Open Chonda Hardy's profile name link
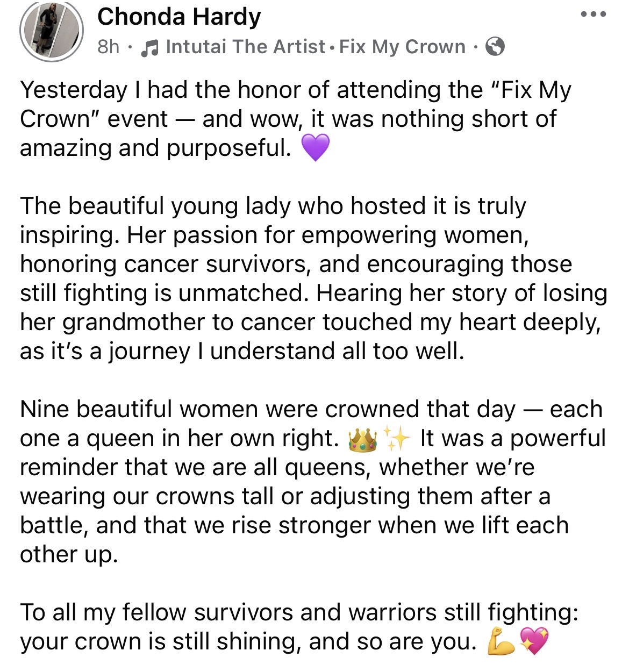The width and height of the screenshot is (629, 672). tap(179, 17)
